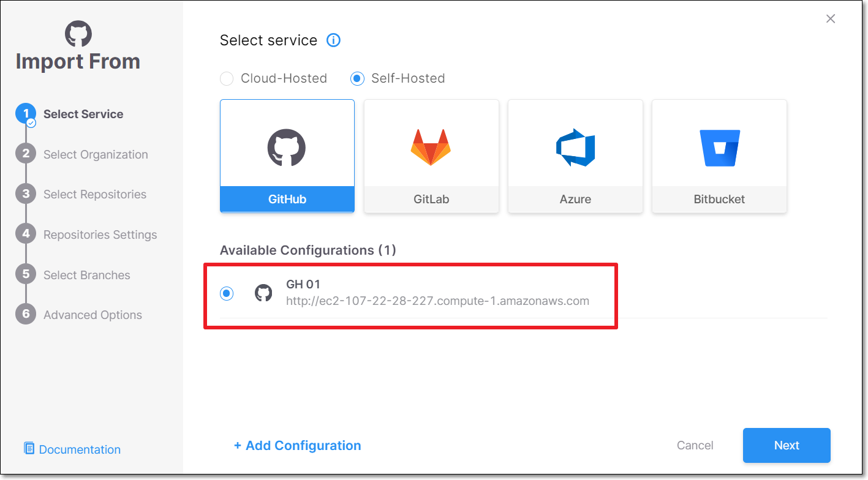
Task: Select the GH 01 configuration radio button
Action: tap(227, 293)
